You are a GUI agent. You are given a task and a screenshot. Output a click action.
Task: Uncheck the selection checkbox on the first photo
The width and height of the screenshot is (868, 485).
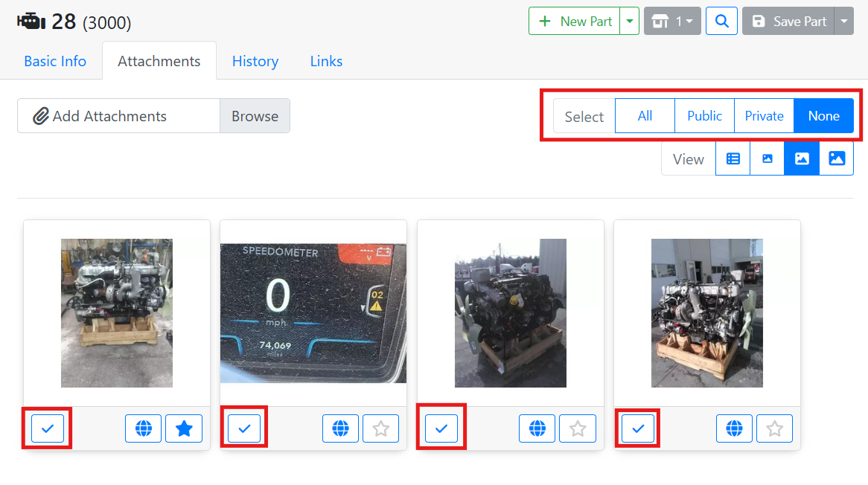pyautogui.click(x=47, y=428)
